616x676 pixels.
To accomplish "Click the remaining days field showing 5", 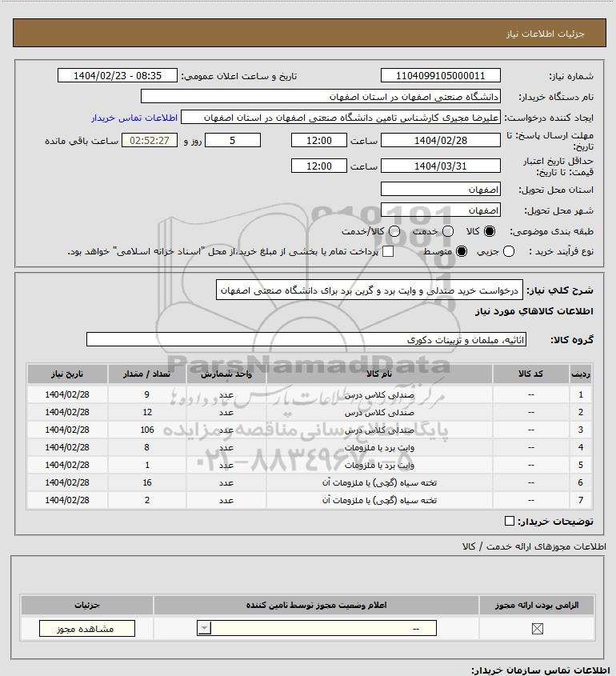I will click(x=232, y=140).
